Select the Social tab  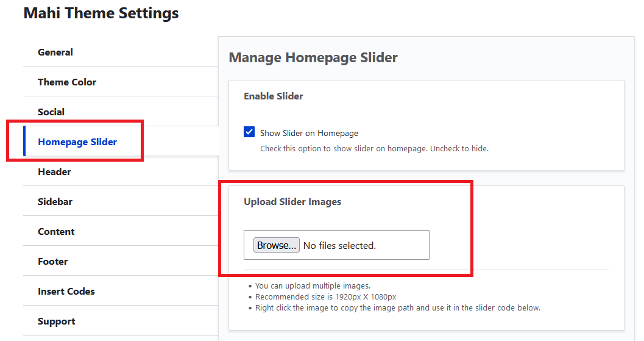pos(51,112)
